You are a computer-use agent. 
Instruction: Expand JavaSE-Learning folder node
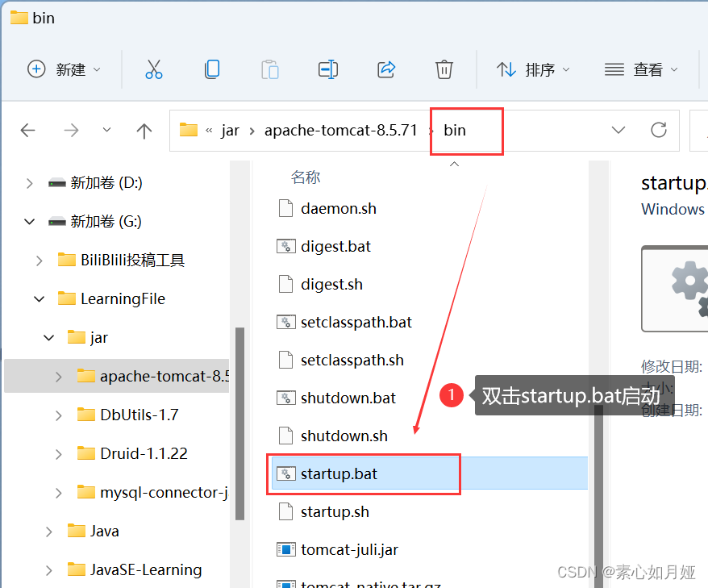pyautogui.click(x=48, y=570)
